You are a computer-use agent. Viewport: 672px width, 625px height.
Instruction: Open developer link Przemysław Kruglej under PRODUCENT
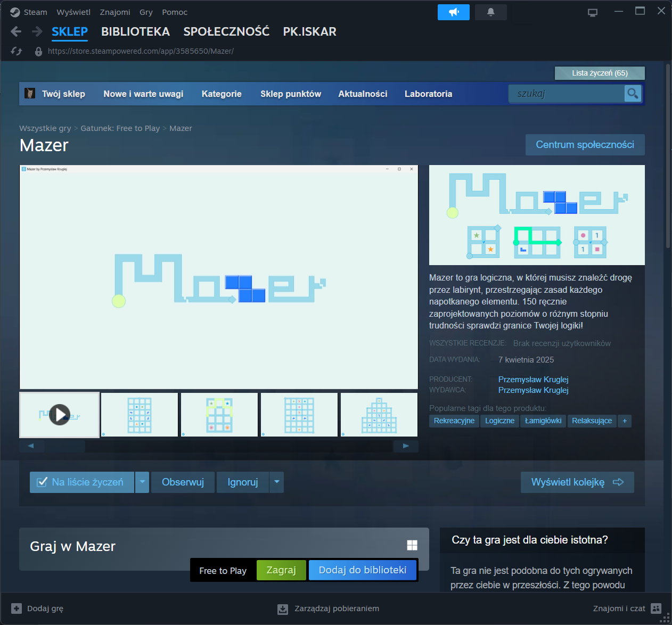pos(534,380)
